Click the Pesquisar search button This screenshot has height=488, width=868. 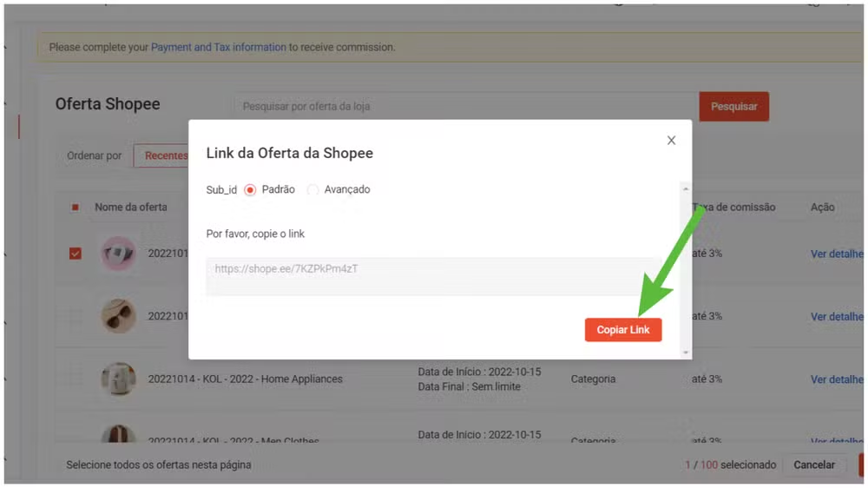[x=733, y=106]
